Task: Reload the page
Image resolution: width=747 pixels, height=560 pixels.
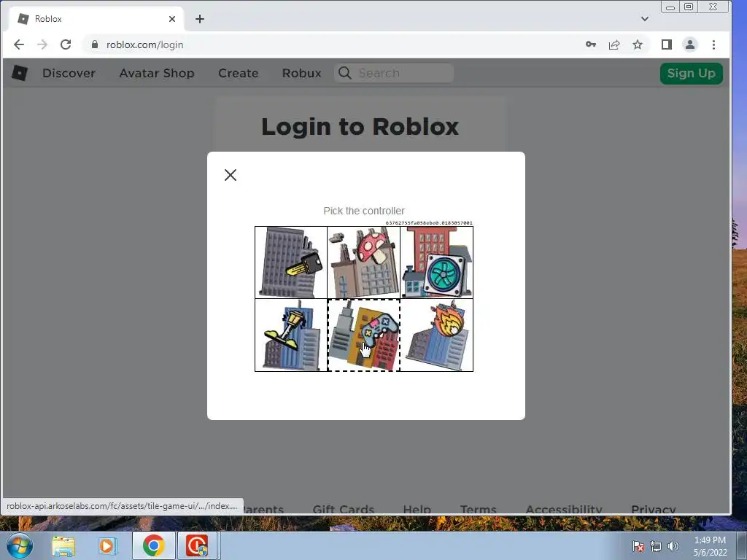Action: tap(66, 44)
